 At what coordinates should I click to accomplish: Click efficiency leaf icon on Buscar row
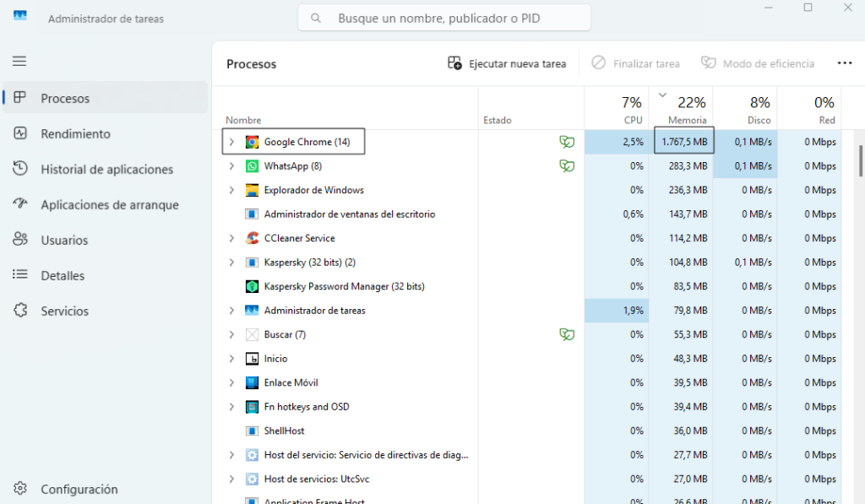tap(567, 334)
